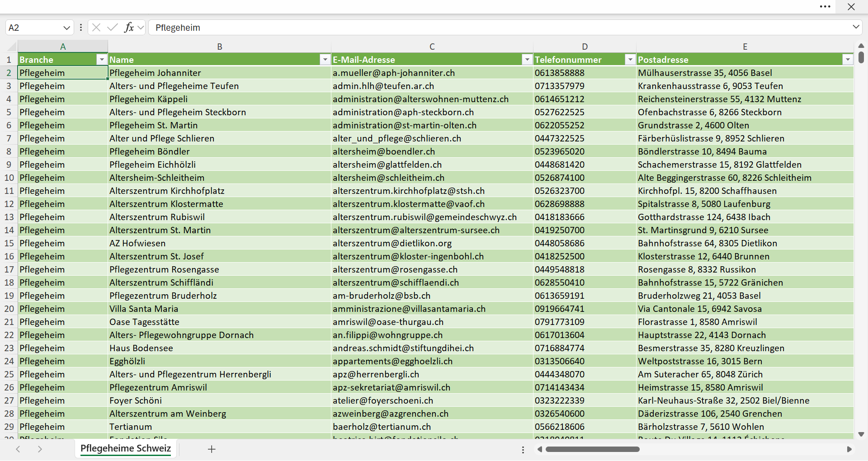Select cell Alterszentrum Klostermatte
The height and width of the screenshot is (461, 868).
220,204
